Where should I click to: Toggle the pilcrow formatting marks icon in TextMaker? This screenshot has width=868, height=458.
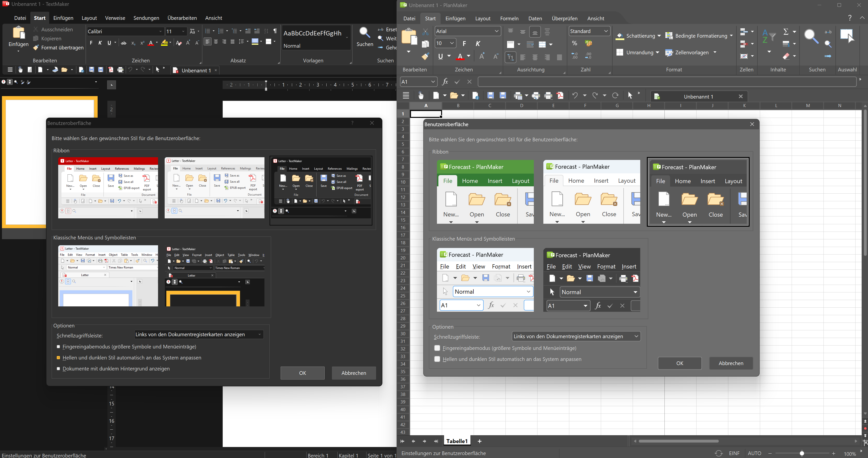(275, 31)
